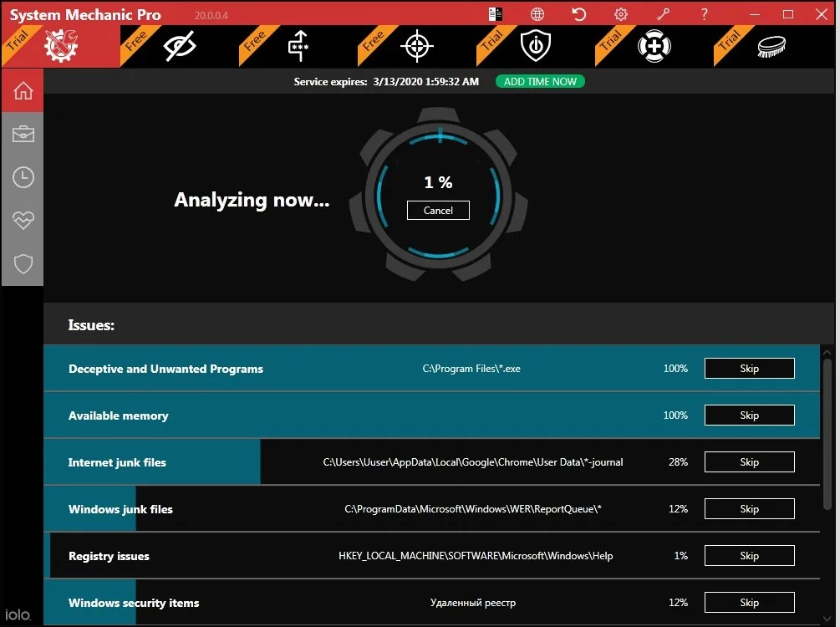Click the C:\Program Files\*.exe path text
Image resolution: width=840 pixels, height=627 pixels.
click(x=471, y=369)
